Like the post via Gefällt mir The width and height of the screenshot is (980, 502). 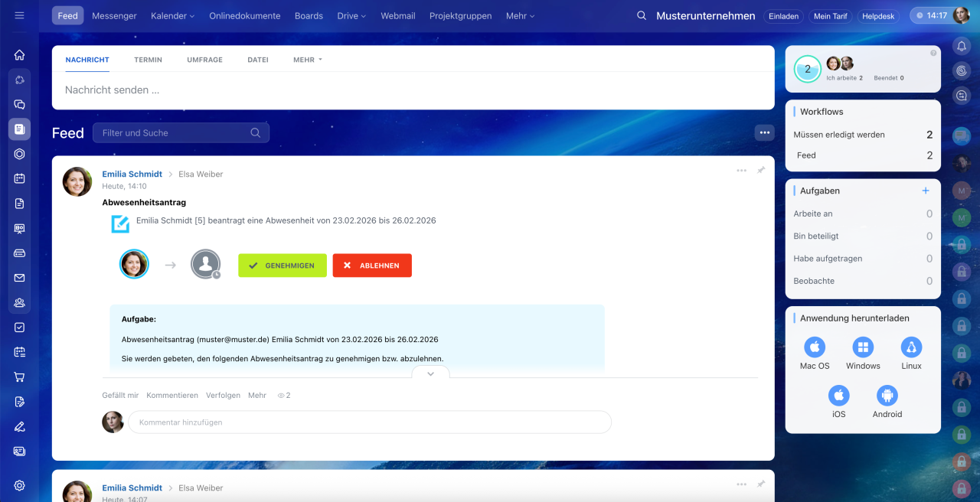click(120, 396)
